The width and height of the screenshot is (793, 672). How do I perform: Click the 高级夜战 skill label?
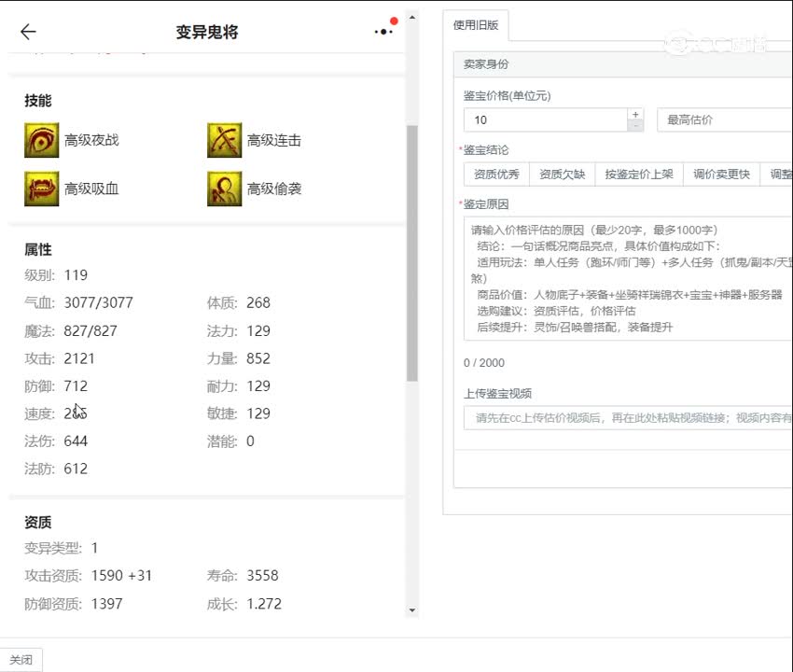[x=91, y=140]
